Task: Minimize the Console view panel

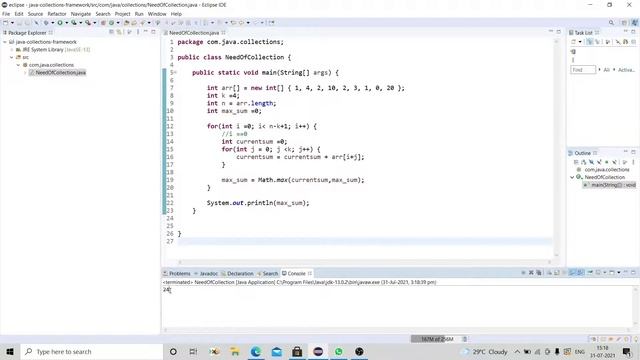Action: (x=626, y=272)
